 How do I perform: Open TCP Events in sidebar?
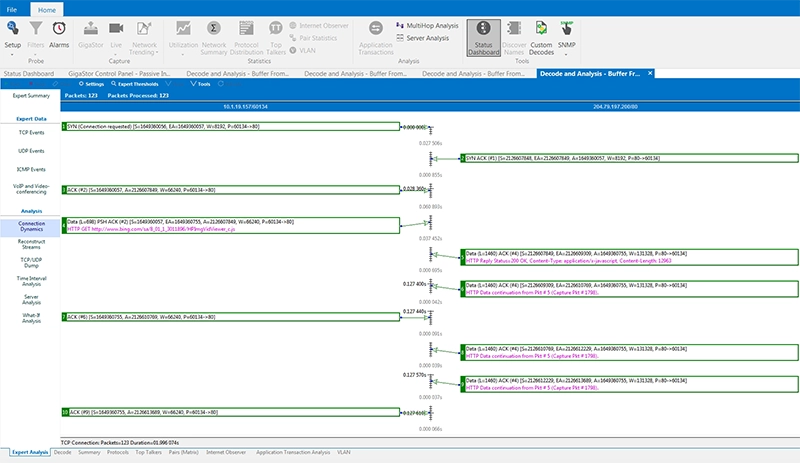point(30,132)
